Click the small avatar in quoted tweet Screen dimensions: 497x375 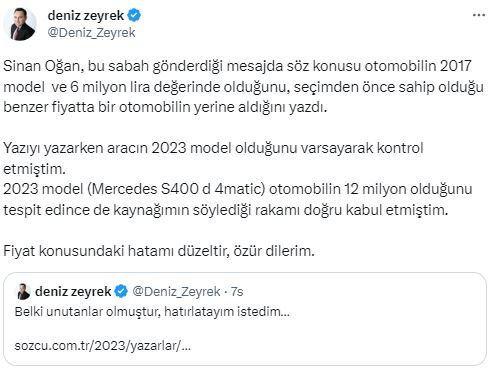pos(23,291)
